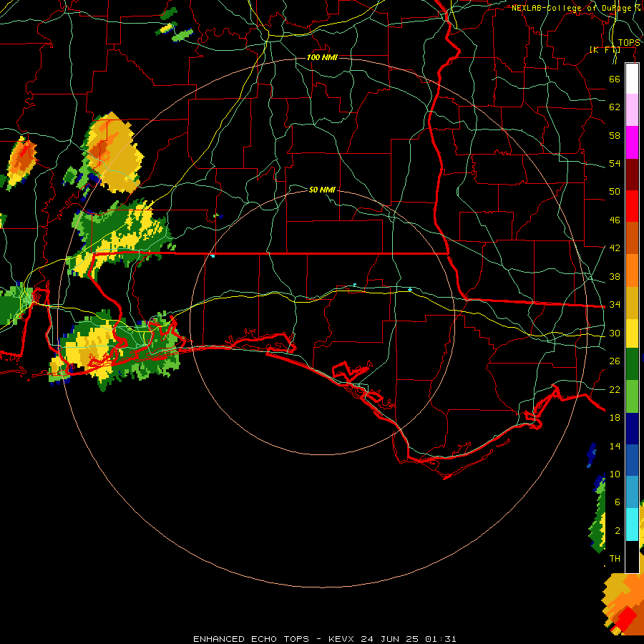Click the bright orange legend swatch

(x=632, y=270)
